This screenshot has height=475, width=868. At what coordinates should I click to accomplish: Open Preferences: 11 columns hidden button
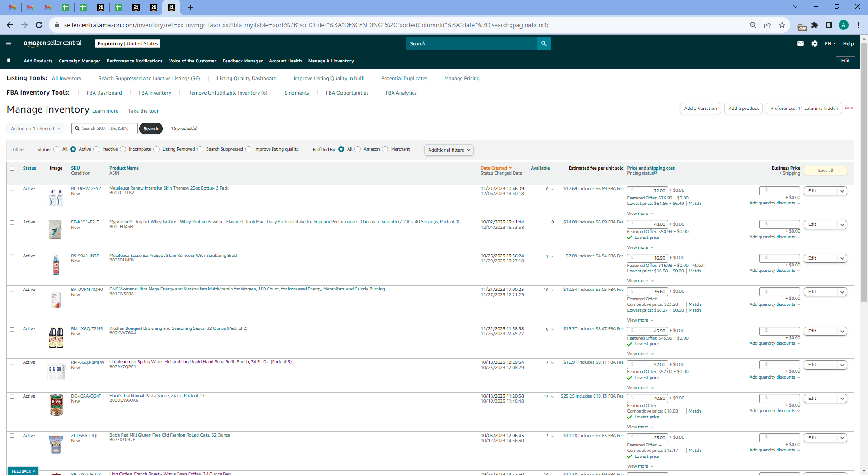[x=804, y=109]
